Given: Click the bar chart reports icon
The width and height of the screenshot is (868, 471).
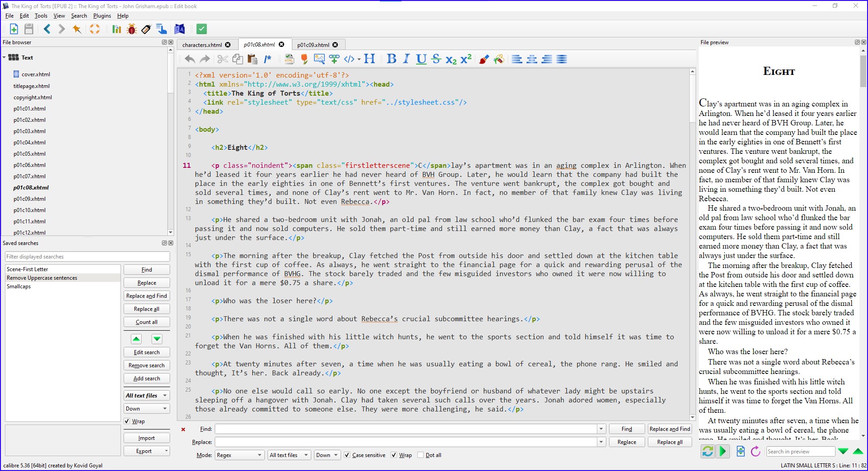Looking at the screenshot, I should click(x=117, y=29).
